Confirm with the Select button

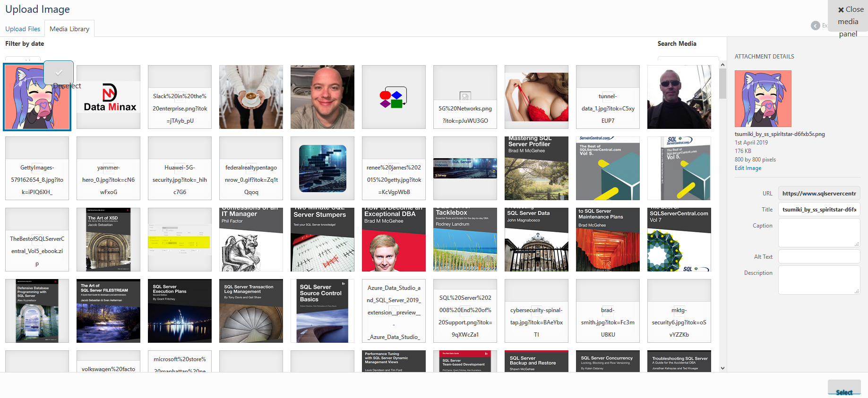point(844,388)
